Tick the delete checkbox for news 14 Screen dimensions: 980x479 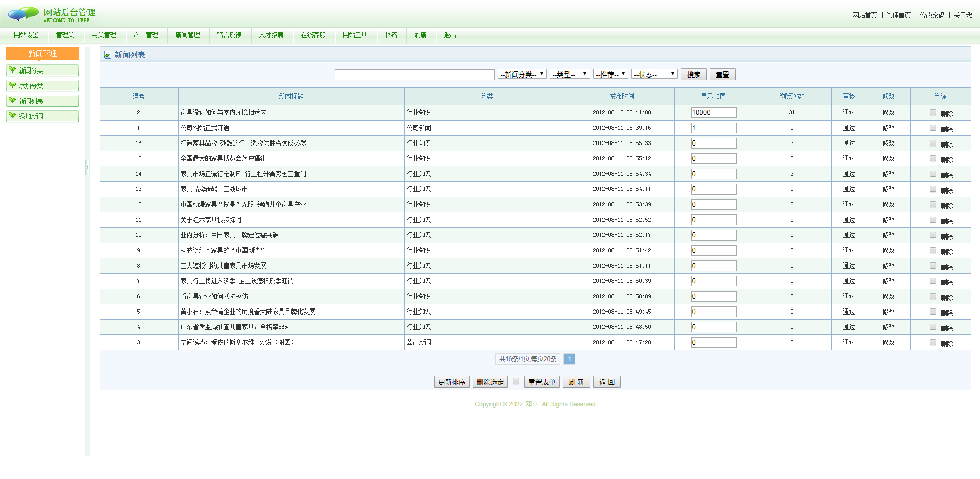pos(933,174)
